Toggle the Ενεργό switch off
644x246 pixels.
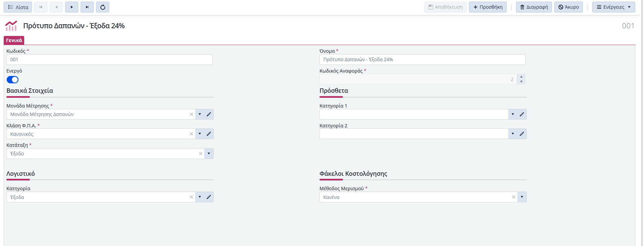pyautogui.click(x=13, y=80)
